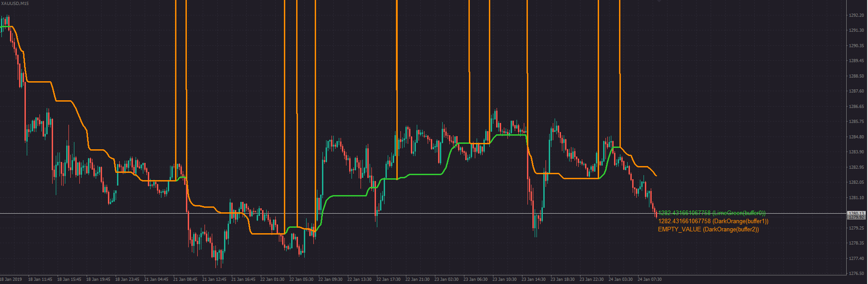This screenshot has height=284, width=868.
Task: Click the 1282.95 price scale label
Action: (x=856, y=167)
